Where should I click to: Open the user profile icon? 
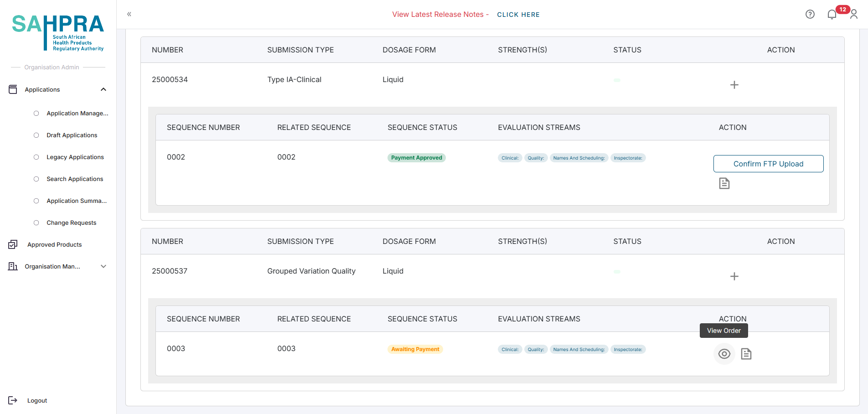tap(854, 15)
